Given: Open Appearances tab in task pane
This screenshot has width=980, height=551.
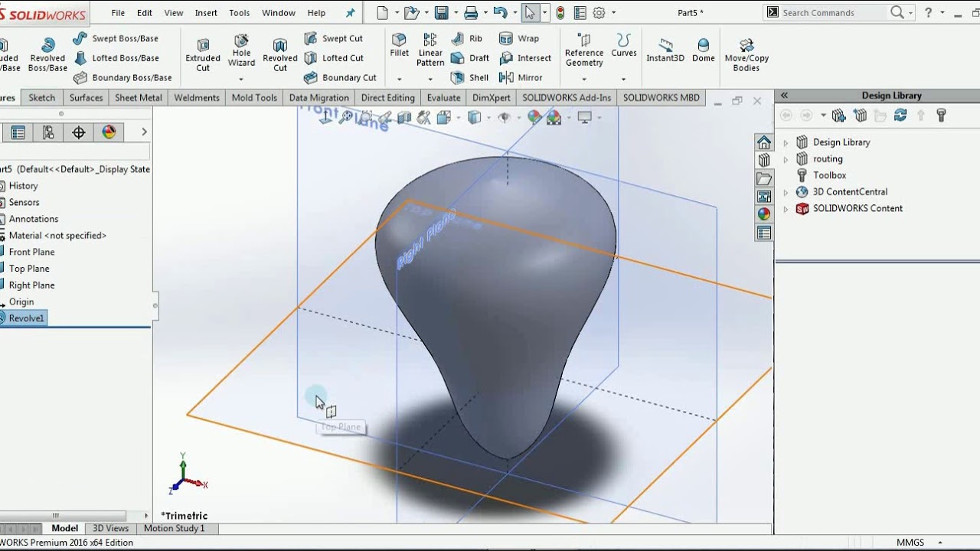Looking at the screenshot, I should (x=764, y=214).
